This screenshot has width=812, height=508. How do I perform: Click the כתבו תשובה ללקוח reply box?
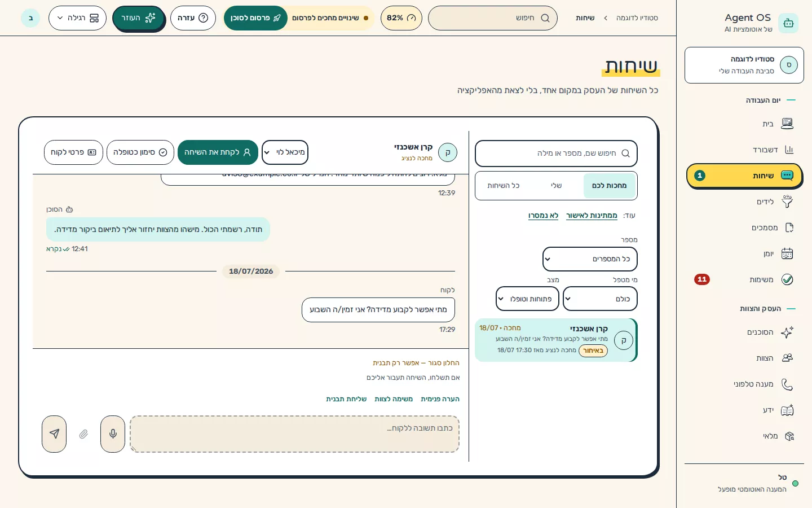pyautogui.click(x=294, y=434)
